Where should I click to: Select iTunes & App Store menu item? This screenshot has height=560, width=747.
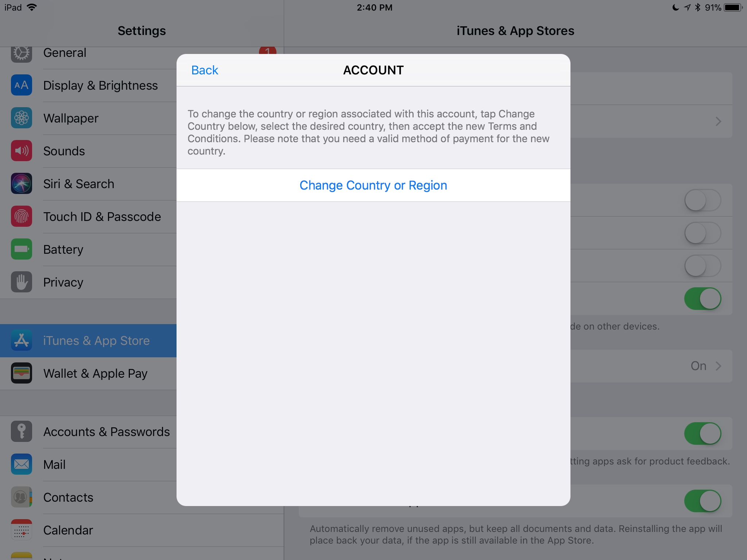coord(88,340)
